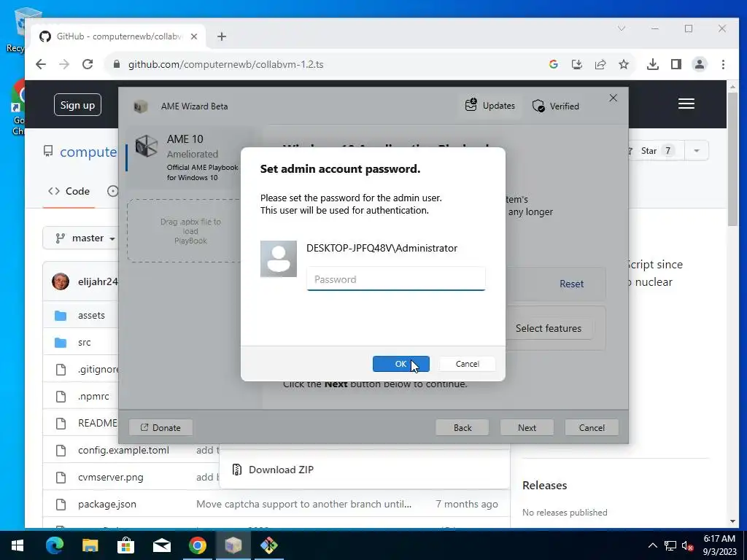The width and height of the screenshot is (747, 560).
Task: Switch to the Code tab
Action: coord(69,191)
